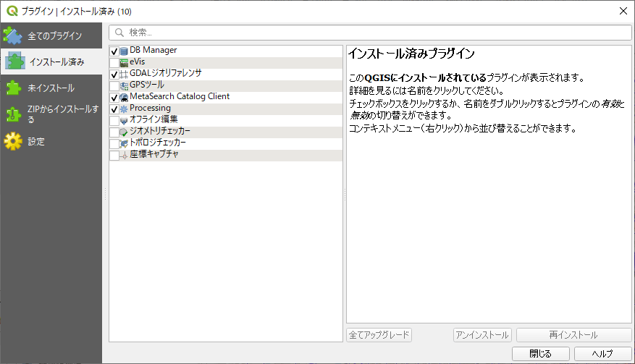Click the オフライン編集 plugin icon
The height and width of the screenshot is (364, 635).
(124, 121)
